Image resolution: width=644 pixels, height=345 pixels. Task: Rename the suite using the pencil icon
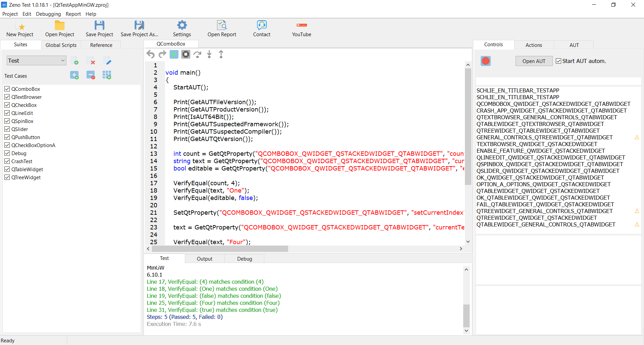[x=108, y=61]
